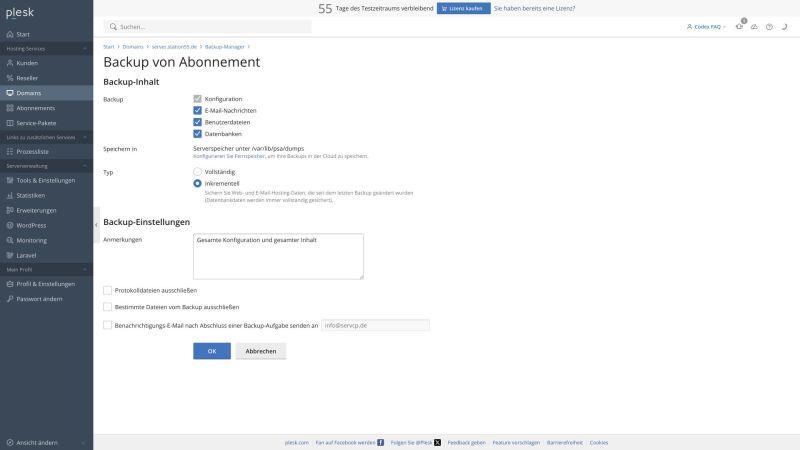Click the WordPress icon in sidebar
Screen dimensions: 800x450
10,225
